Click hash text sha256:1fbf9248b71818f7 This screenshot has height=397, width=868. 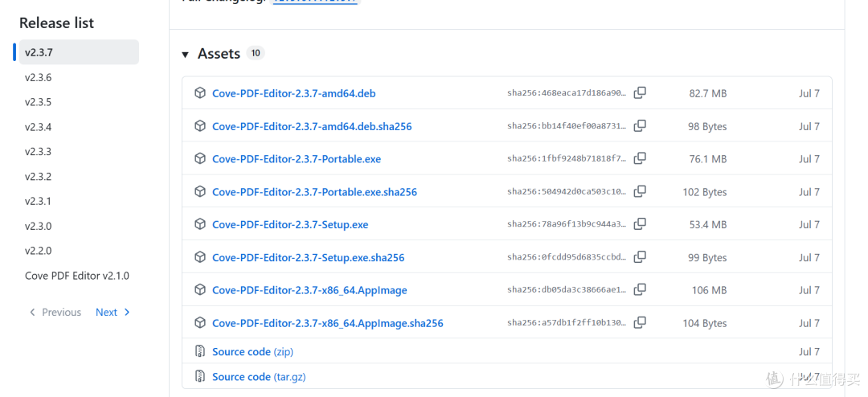tap(567, 159)
